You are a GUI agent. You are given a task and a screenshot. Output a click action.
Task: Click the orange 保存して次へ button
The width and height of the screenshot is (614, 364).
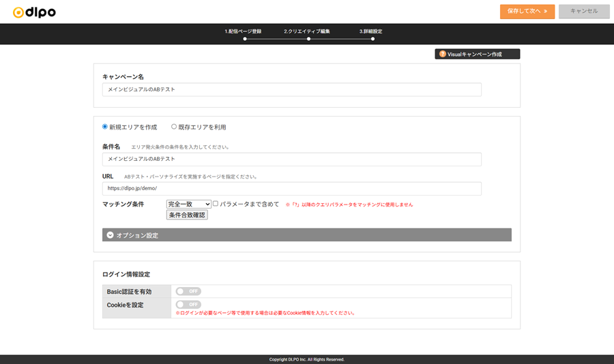(x=527, y=12)
